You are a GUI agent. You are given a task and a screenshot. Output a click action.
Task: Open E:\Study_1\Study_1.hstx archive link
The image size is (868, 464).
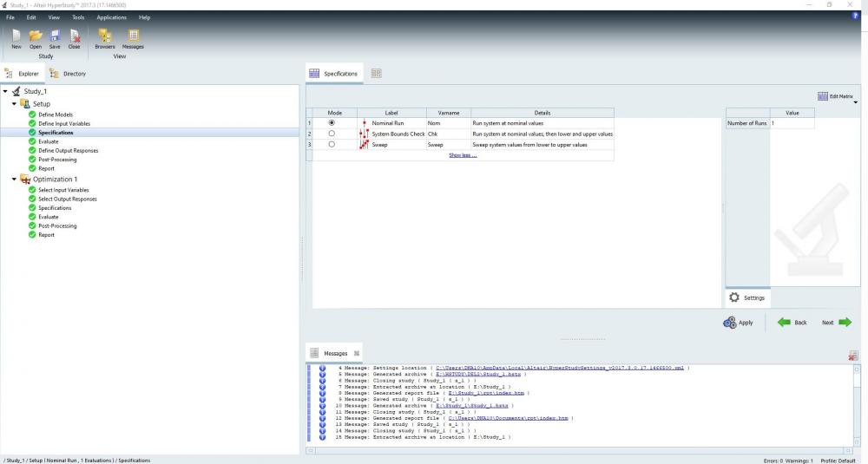471,406
